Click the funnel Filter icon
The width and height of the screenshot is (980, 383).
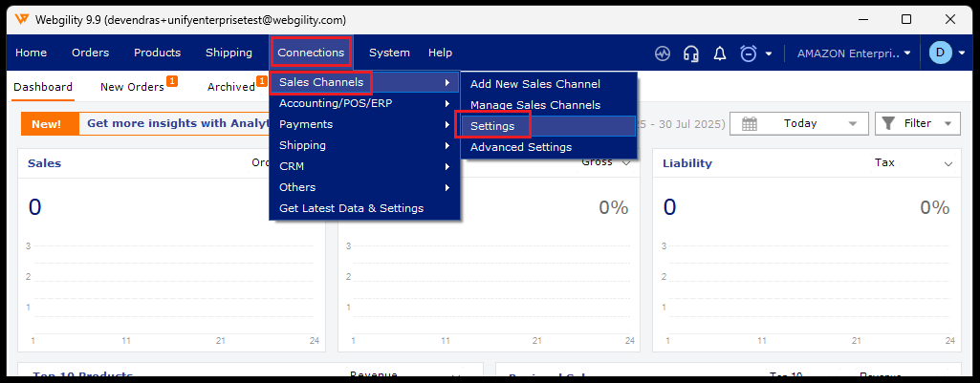pos(888,123)
